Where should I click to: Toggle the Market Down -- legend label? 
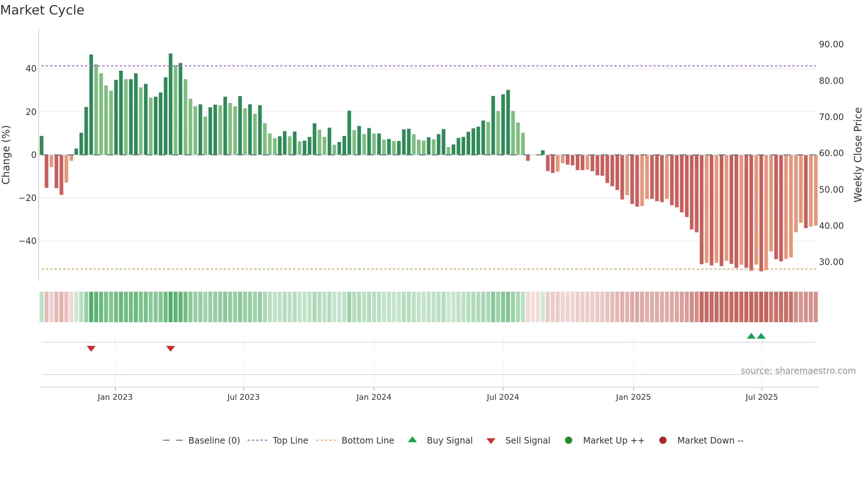(x=710, y=440)
